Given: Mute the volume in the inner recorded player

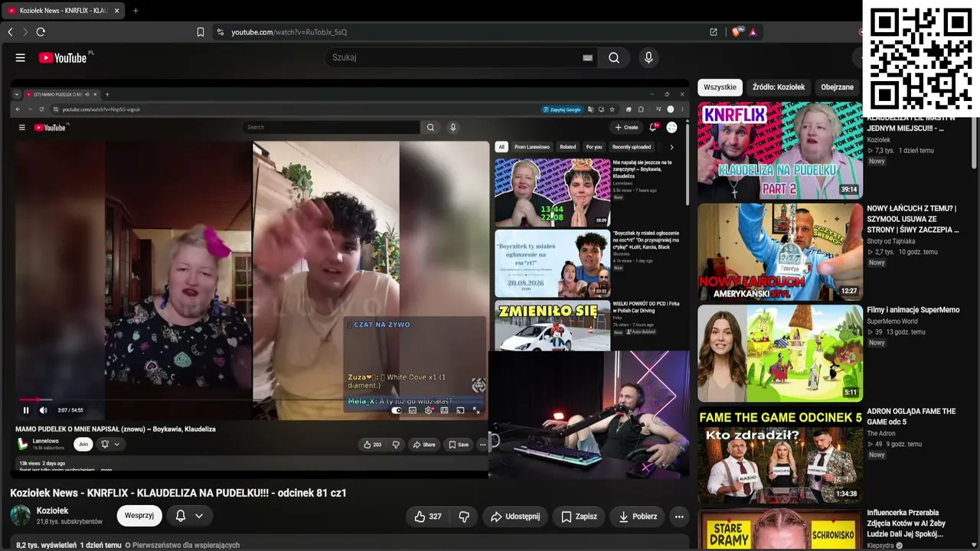Looking at the screenshot, I should pyautogui.click(x=43, y=410).
